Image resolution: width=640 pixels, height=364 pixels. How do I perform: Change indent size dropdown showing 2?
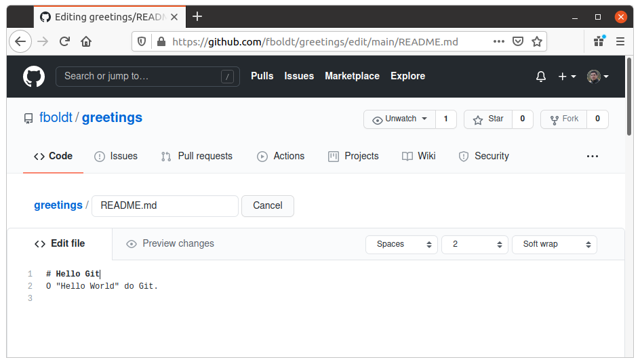475,245
